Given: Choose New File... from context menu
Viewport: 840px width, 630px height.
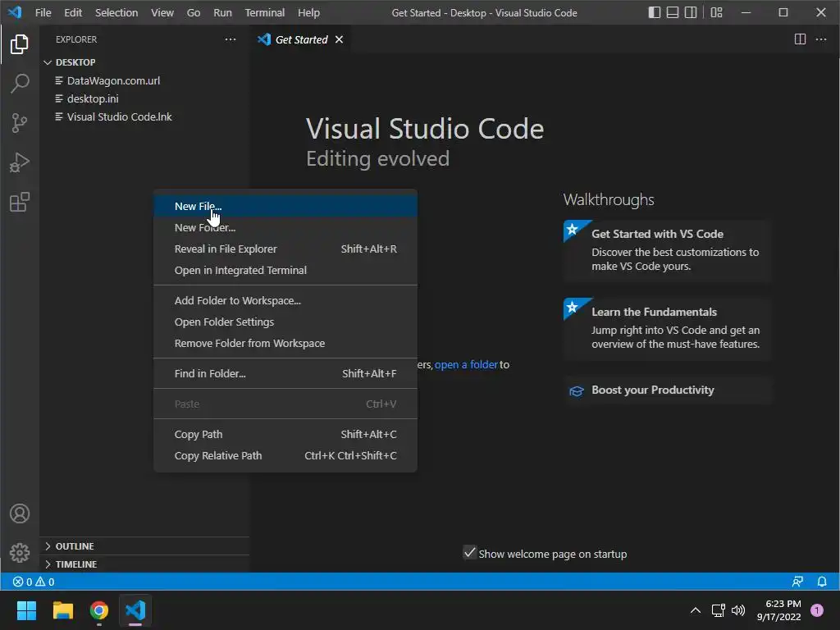Looking at the screenshot, I should point(285,206).
